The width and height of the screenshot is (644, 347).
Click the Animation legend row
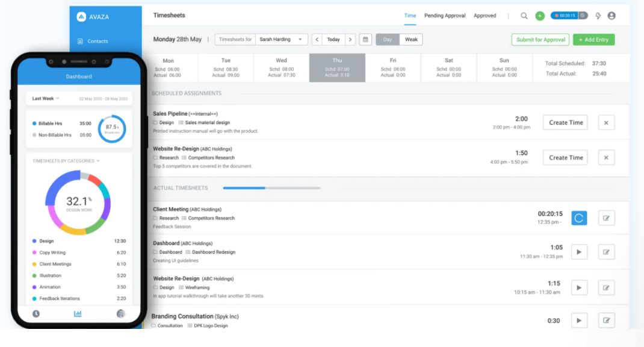[79, 287]
